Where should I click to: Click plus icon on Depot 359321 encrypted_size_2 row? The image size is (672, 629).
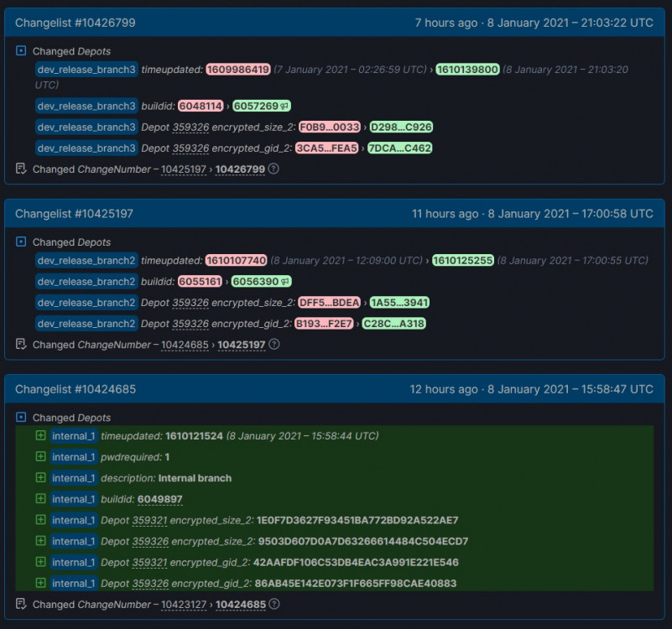pos(41,520)
